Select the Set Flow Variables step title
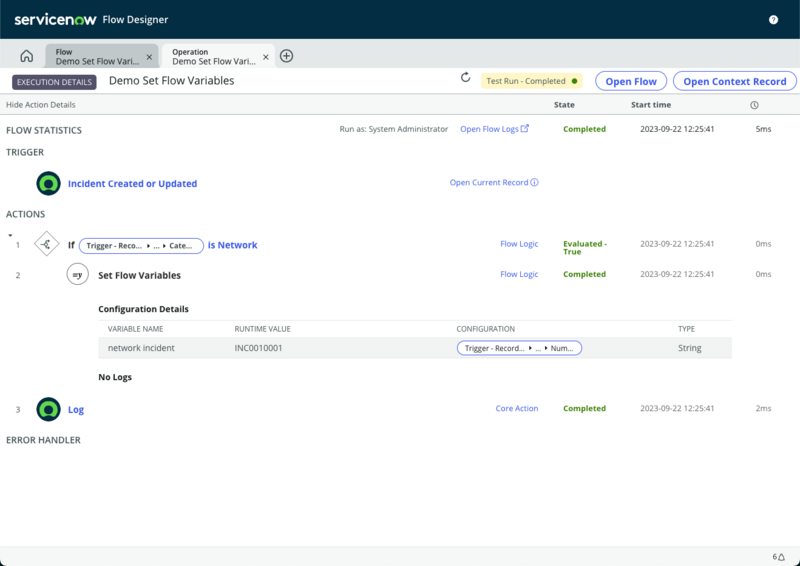Screen dimensions: 800x566 click(x=139, y=275)
